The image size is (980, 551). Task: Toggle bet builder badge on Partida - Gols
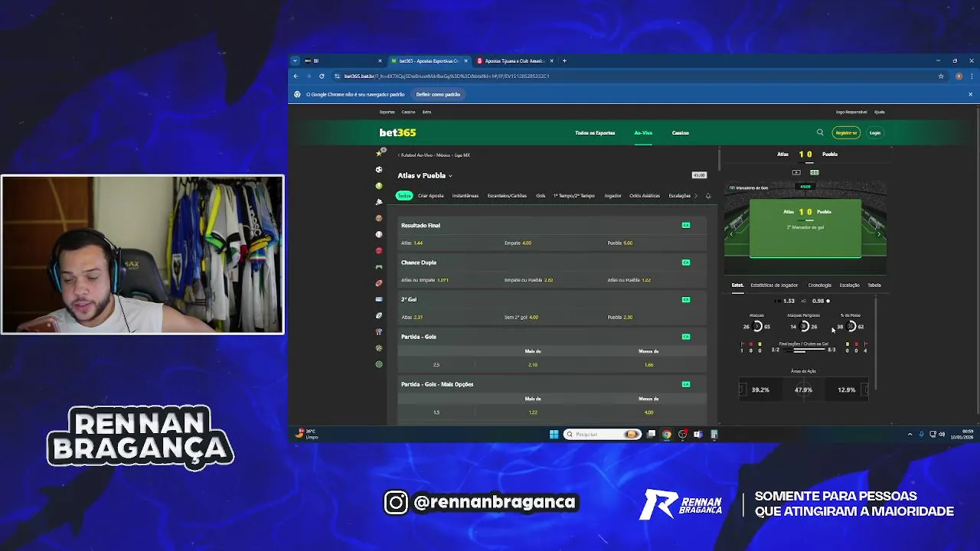[x=686, y=337]
